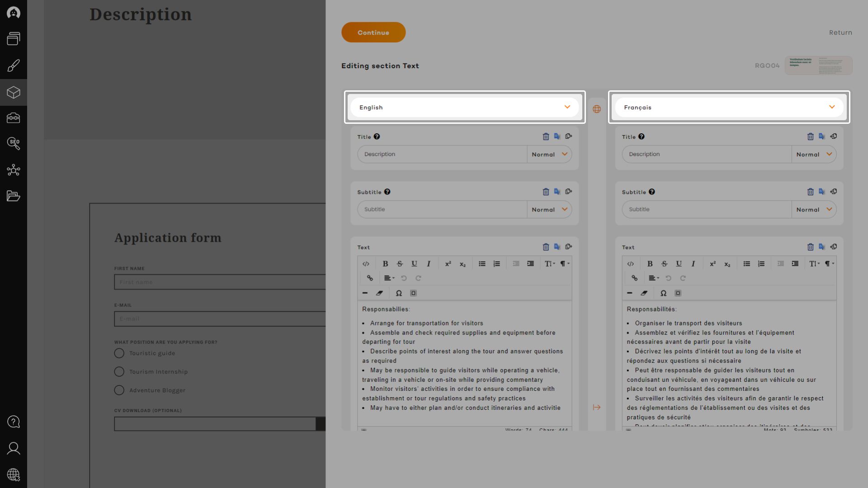Click the Return link

tap(840, 33)
